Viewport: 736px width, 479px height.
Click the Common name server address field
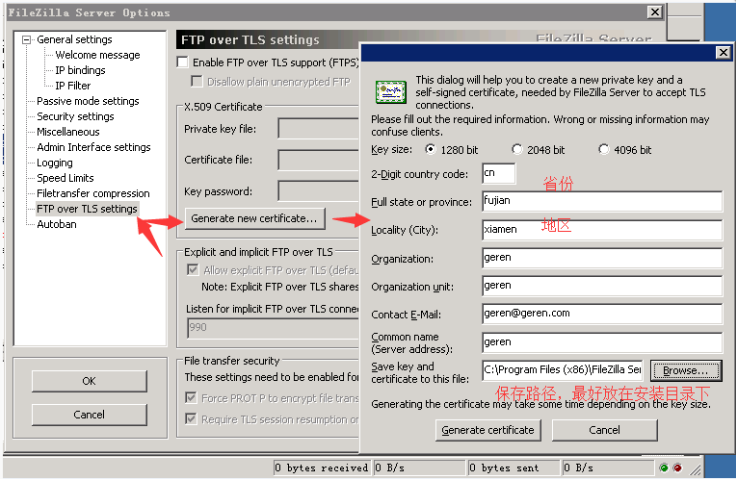point(602,342)
